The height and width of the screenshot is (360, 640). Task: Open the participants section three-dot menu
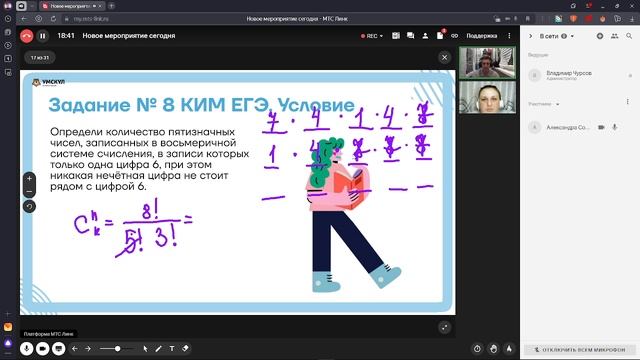point(627,102)
